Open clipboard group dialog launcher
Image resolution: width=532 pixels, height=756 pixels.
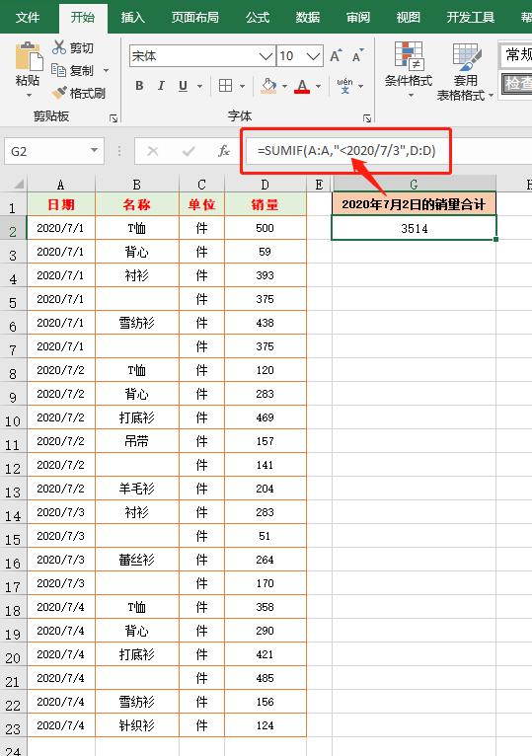click(114, 118)
